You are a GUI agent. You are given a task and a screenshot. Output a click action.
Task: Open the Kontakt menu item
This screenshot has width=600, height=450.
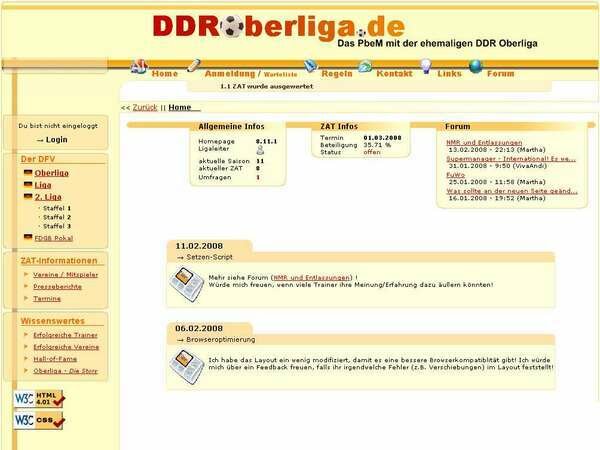tap(395, 73)
